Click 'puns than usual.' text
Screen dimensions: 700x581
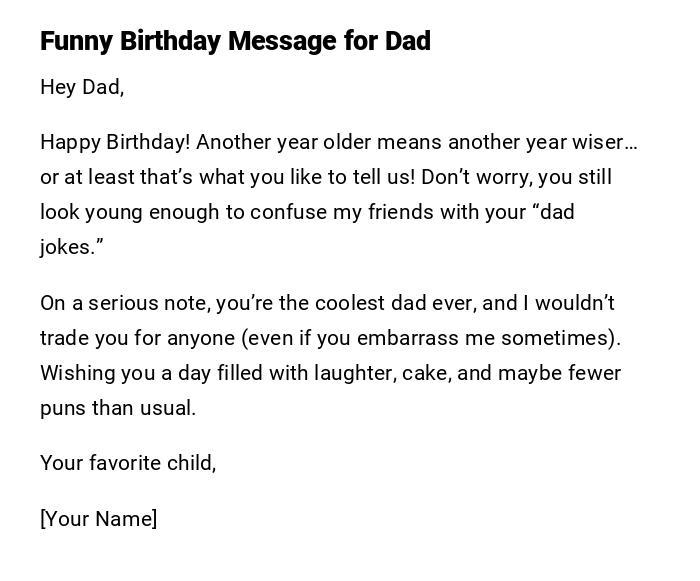point(118,408)
